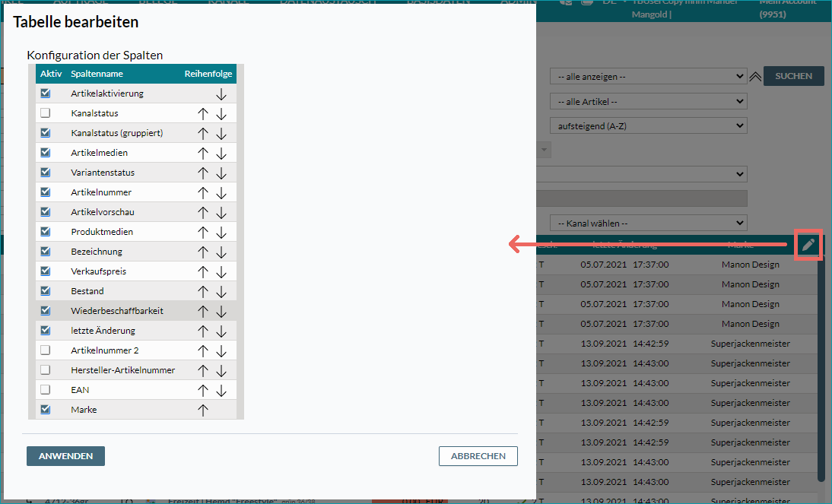Move EAN column up
This screenshot has width=832, height=504.
click(x=203, y=391)
